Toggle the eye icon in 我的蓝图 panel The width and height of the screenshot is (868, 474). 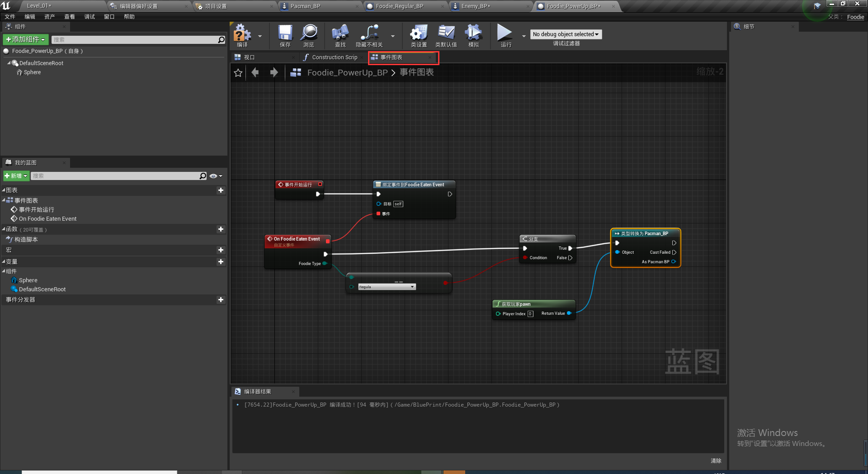tap(214, 176)
